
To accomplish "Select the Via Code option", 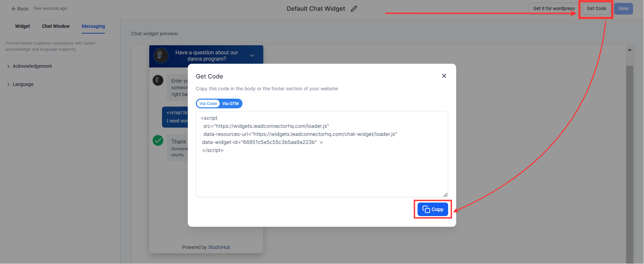I will tap(208, 104).
